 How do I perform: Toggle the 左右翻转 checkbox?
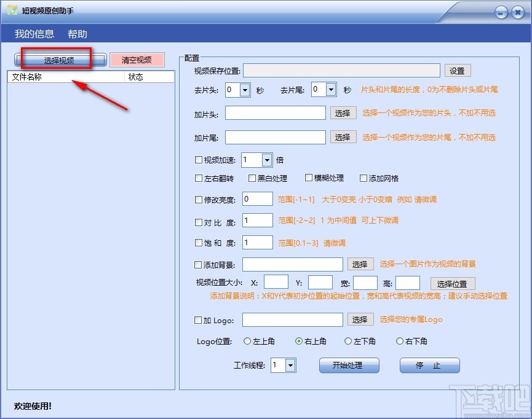click(199, 178)
